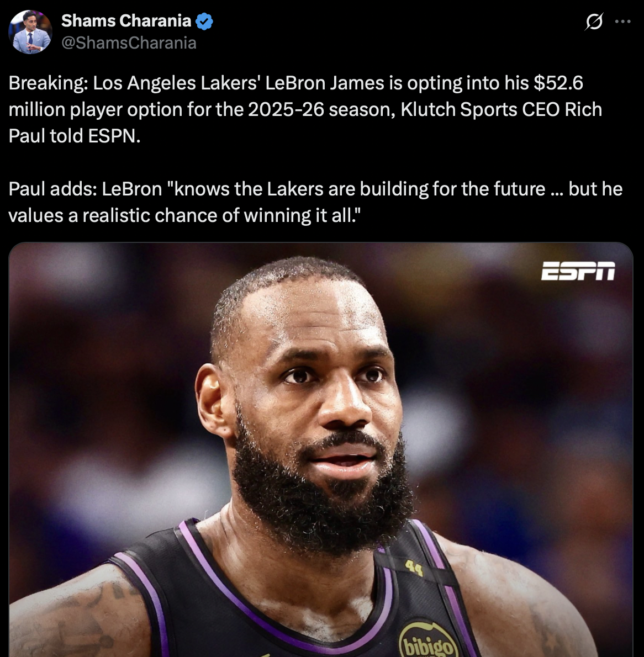
Task: Click the "Breaking:" word in the post
Action: point(48,83)
